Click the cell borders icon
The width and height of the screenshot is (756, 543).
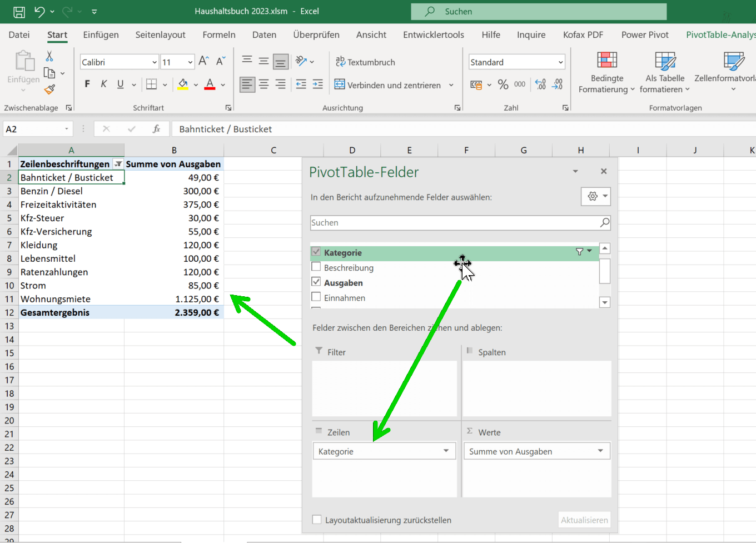click(x=151, y=84)
